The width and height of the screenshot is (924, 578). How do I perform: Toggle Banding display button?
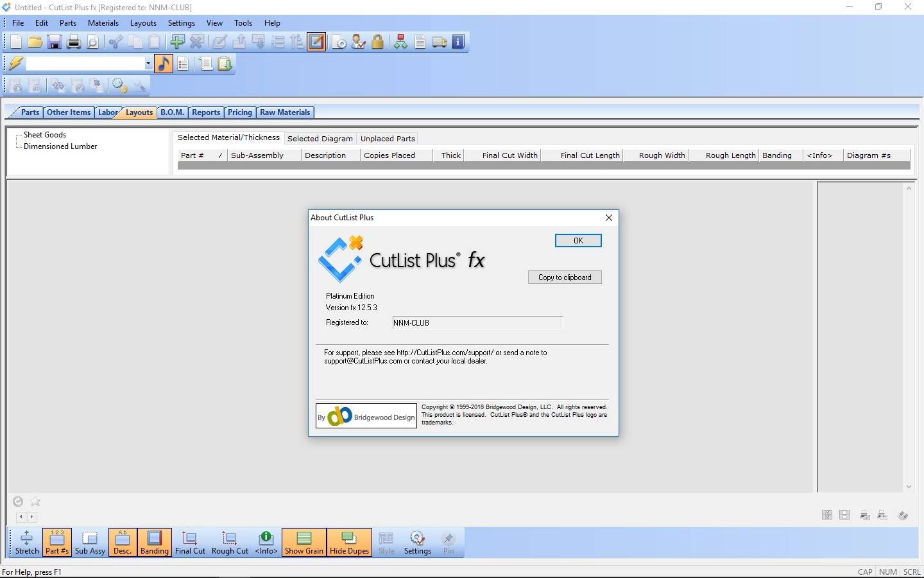point(155,543)
